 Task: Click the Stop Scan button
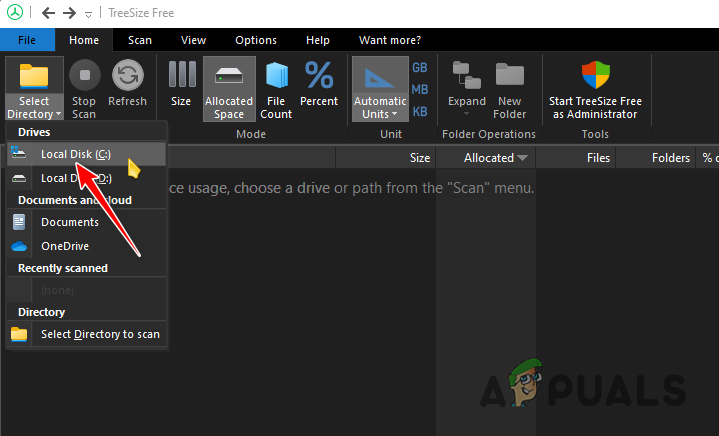[x=84, y=89]
